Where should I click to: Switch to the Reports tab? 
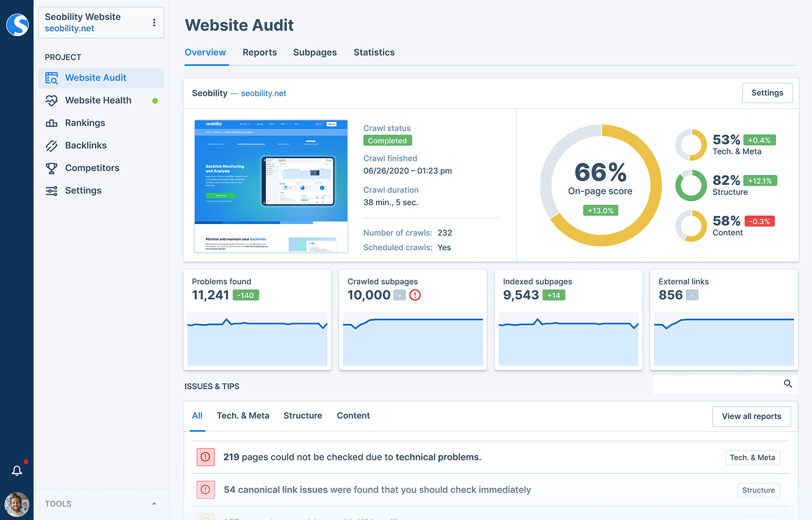(259, 52)
